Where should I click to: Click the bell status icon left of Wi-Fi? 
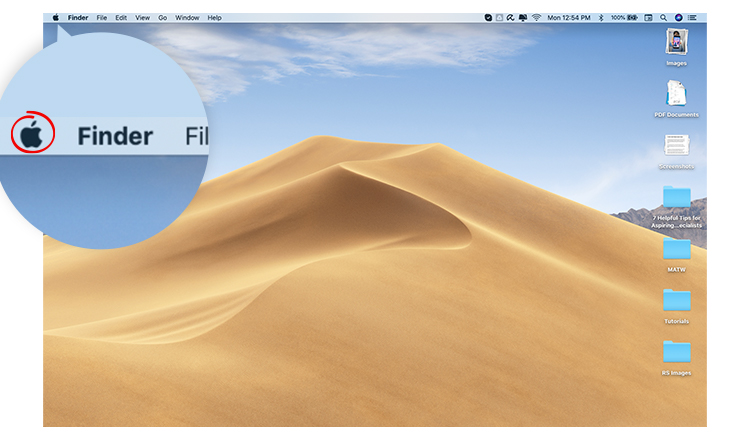[523, 18]
